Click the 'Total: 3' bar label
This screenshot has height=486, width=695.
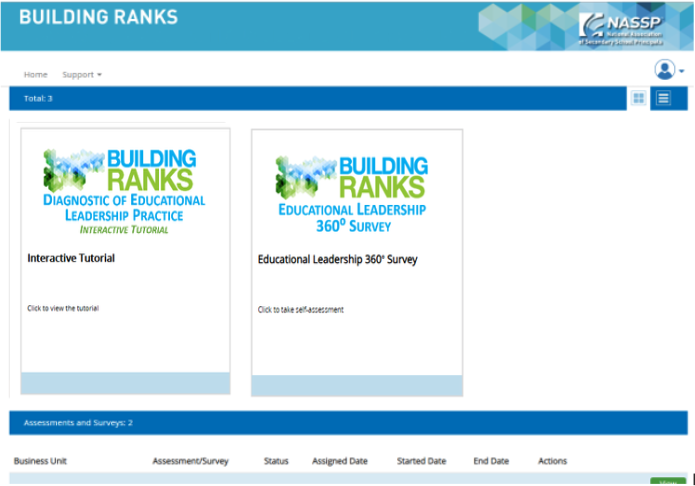(x=38, y=98)
